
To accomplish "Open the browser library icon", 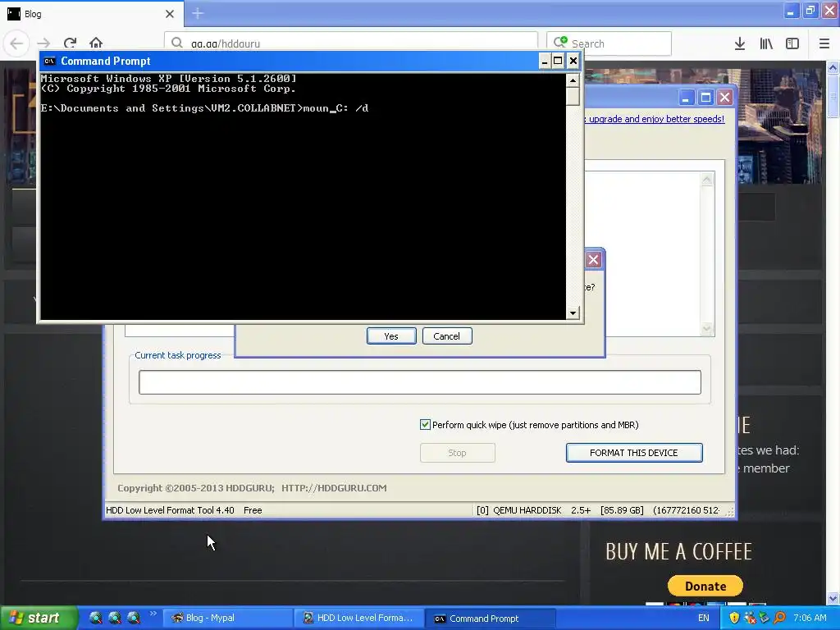I will (x=766, y=43).
